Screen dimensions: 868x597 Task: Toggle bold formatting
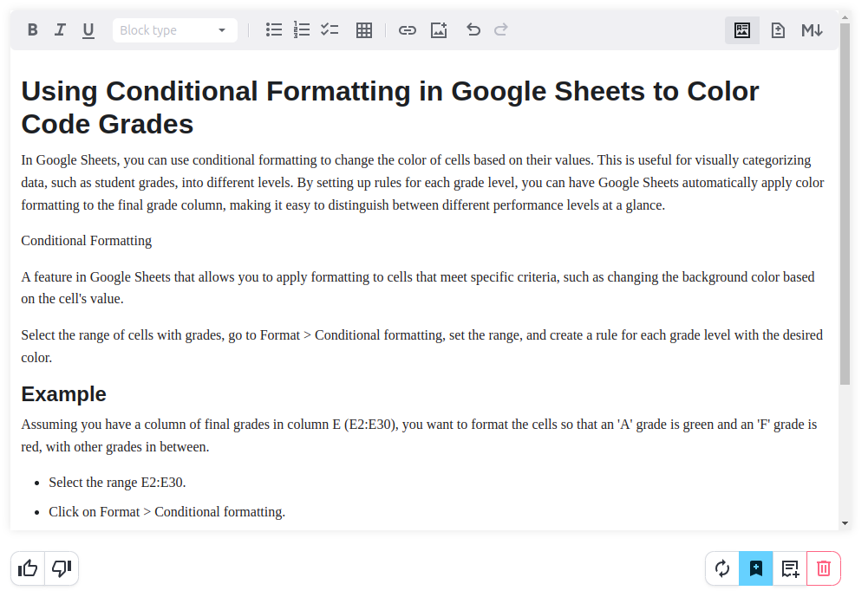tap(33, 29)
